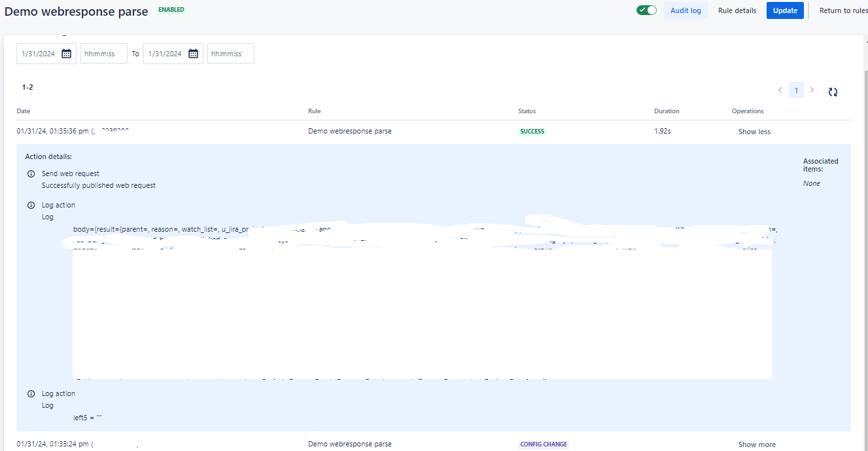Click the Status column header
This screenshot has width=868, height=451.
point(527,111)
